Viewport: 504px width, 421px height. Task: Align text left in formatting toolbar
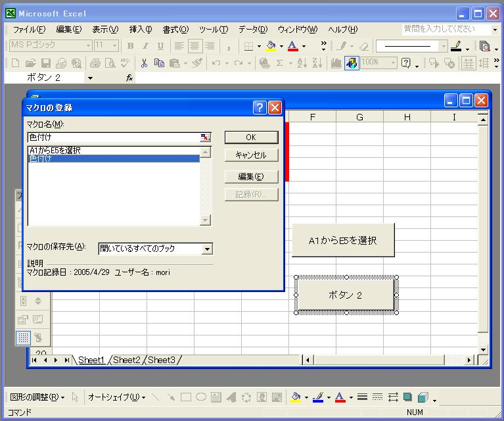point(179,46)
